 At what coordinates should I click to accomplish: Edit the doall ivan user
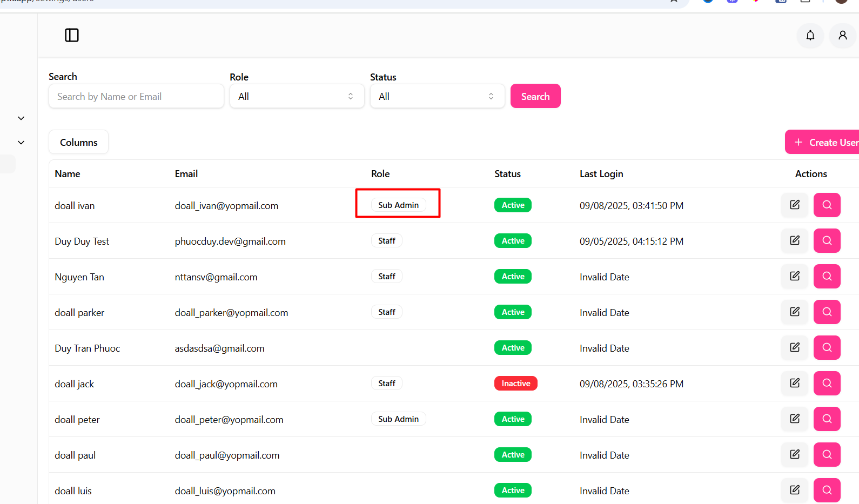tap(794, 205)
